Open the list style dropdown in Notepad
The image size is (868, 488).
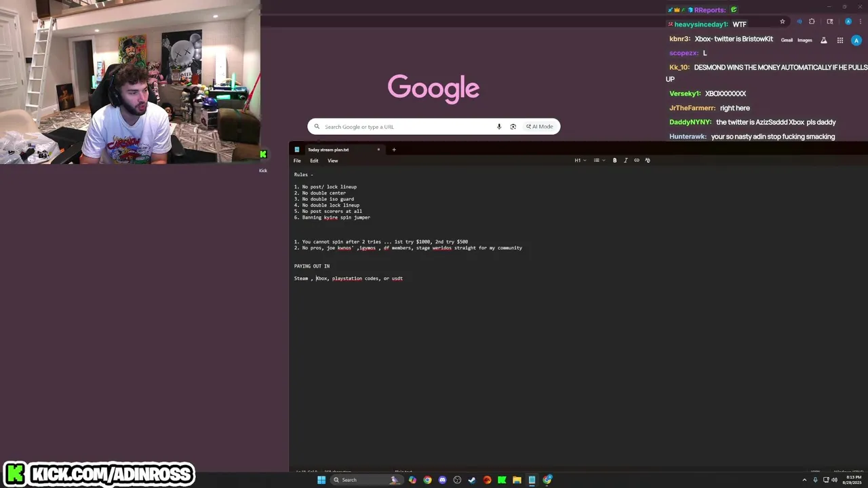pos(599,161)
